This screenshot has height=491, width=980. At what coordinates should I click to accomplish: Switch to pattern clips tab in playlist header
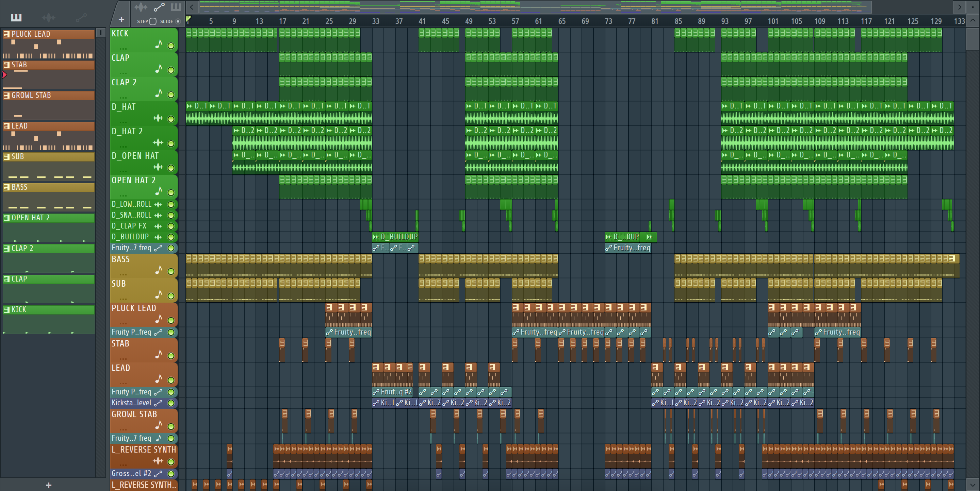(176, 7)
